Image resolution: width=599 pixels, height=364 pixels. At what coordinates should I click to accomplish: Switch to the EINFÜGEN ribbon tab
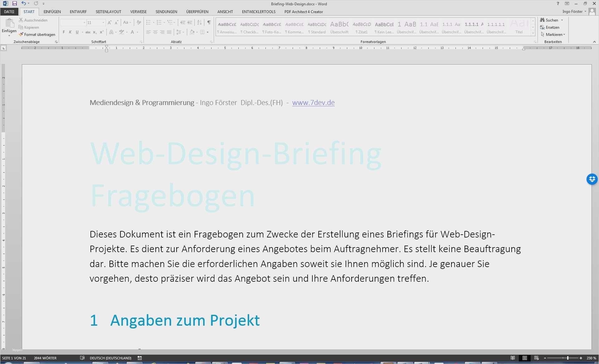(x=52, y=12)
